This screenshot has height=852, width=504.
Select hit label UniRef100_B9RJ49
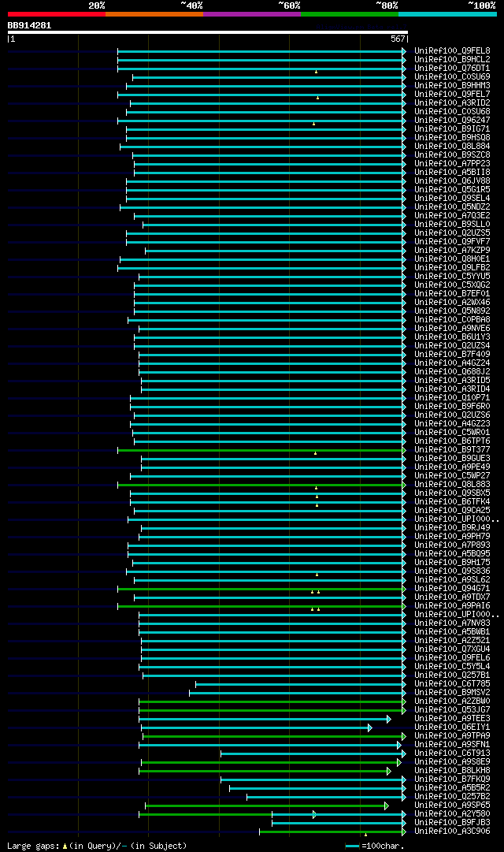[x=452, y=527]
